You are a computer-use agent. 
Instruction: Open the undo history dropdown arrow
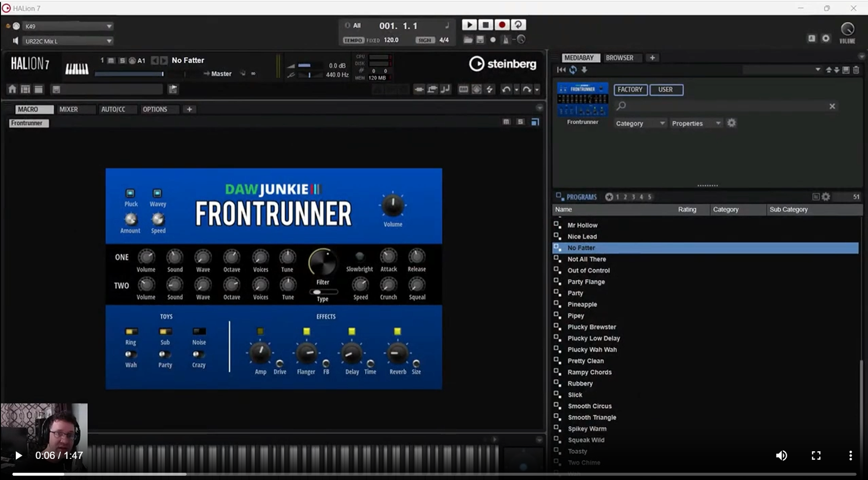tap(516, 90)
